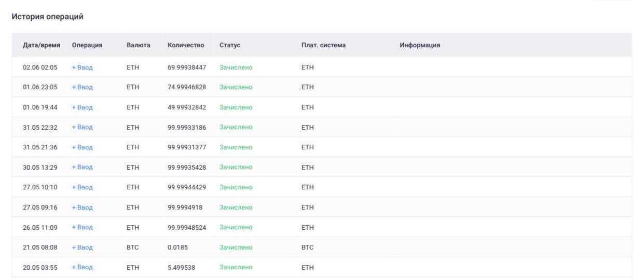Select the Статус column header
Screen dimensions: 644x278
(x=230, y=45)
